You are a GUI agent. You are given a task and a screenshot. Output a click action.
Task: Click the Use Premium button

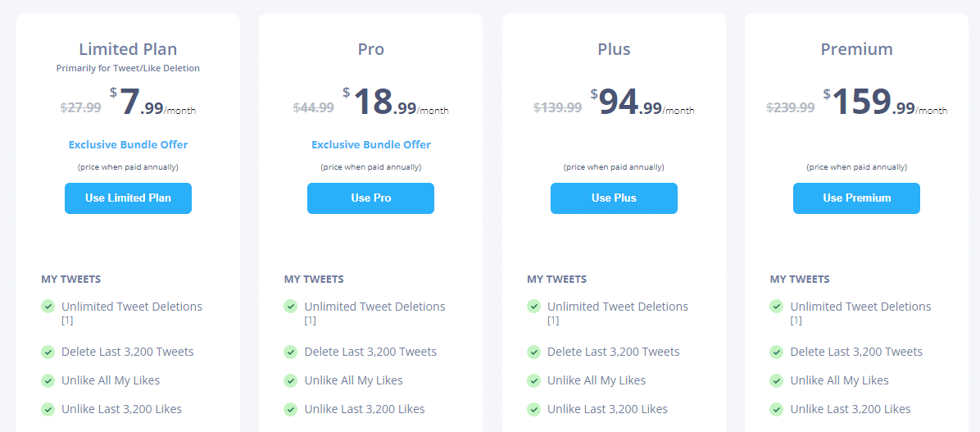pos(856,198)
